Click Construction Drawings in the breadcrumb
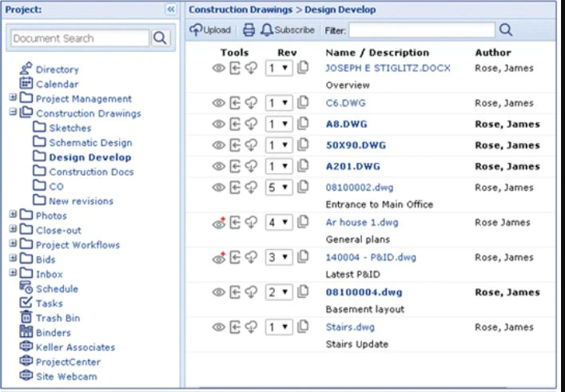Screen dimensions: 565x392 coord(241,10)
